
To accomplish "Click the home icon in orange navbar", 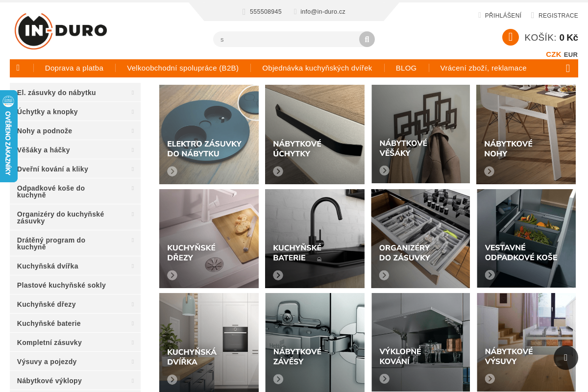I will click(x=18, y=68).
